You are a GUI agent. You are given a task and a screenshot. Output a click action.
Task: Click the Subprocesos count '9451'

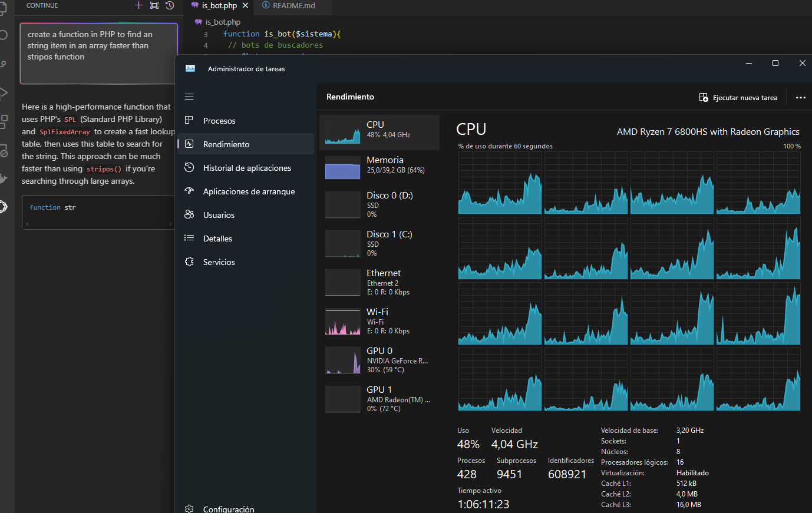(x=509, y=474)
